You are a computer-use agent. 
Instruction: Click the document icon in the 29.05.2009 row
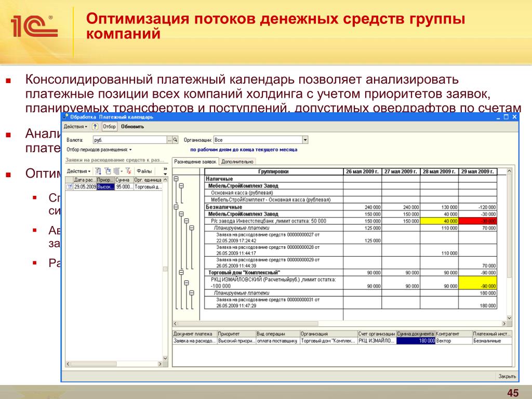click(69, 187)
